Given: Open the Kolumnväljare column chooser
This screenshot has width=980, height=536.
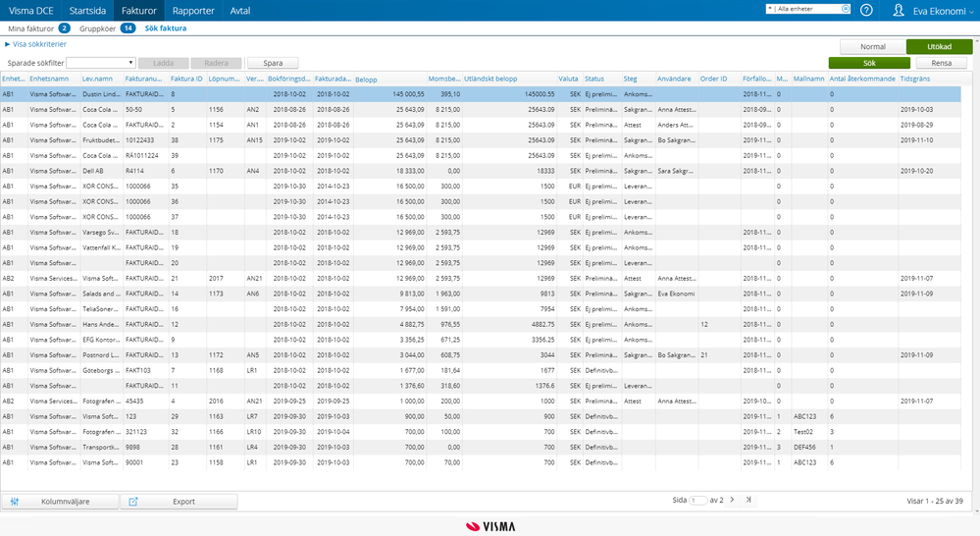Looking at the screenshot, I should (60, 502).
